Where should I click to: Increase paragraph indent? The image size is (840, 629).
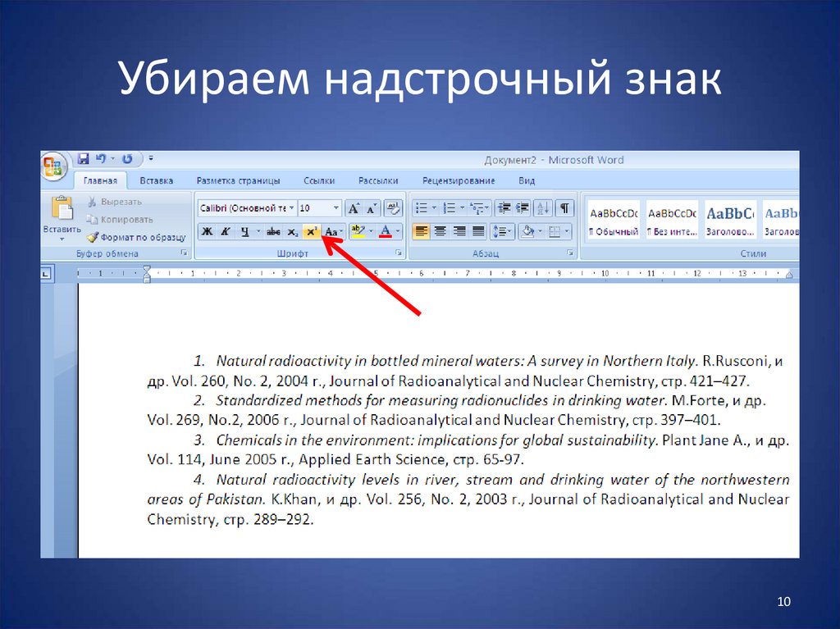click(523, 208)
